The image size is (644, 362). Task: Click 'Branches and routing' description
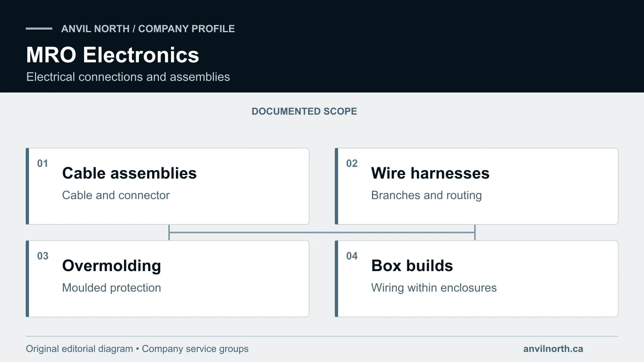pyautogui.click(x=426, y=195)
